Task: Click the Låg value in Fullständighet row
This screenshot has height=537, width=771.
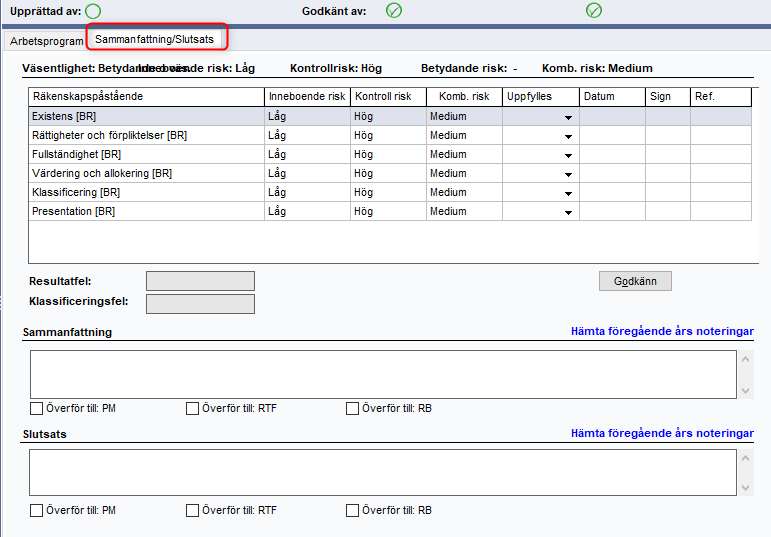Action: [277, 154]
